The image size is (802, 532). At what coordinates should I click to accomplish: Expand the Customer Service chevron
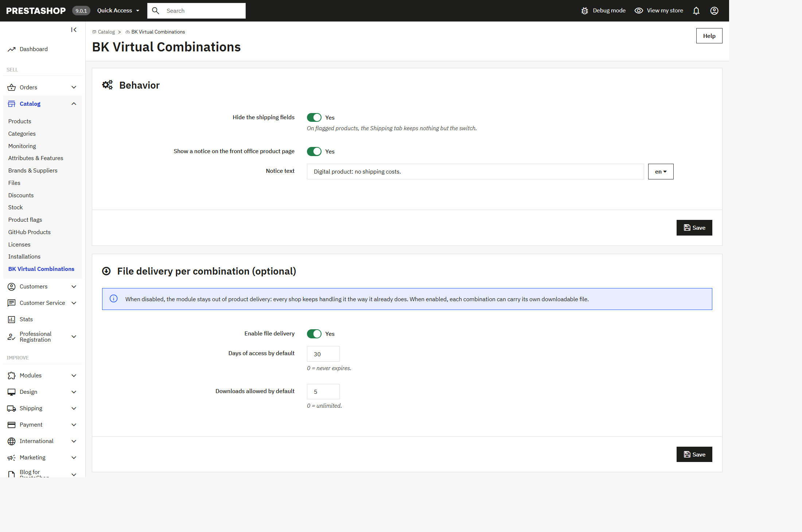click(74, 303)
